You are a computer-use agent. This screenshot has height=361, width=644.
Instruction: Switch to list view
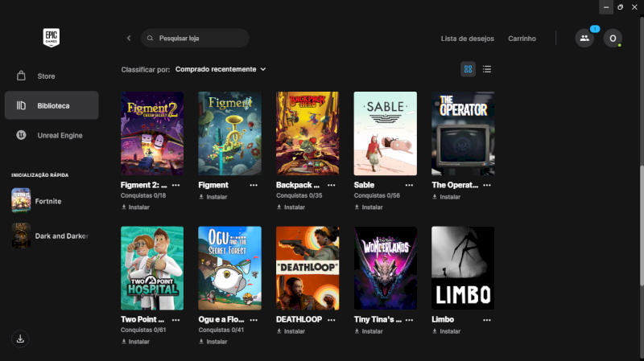point(487,69)
